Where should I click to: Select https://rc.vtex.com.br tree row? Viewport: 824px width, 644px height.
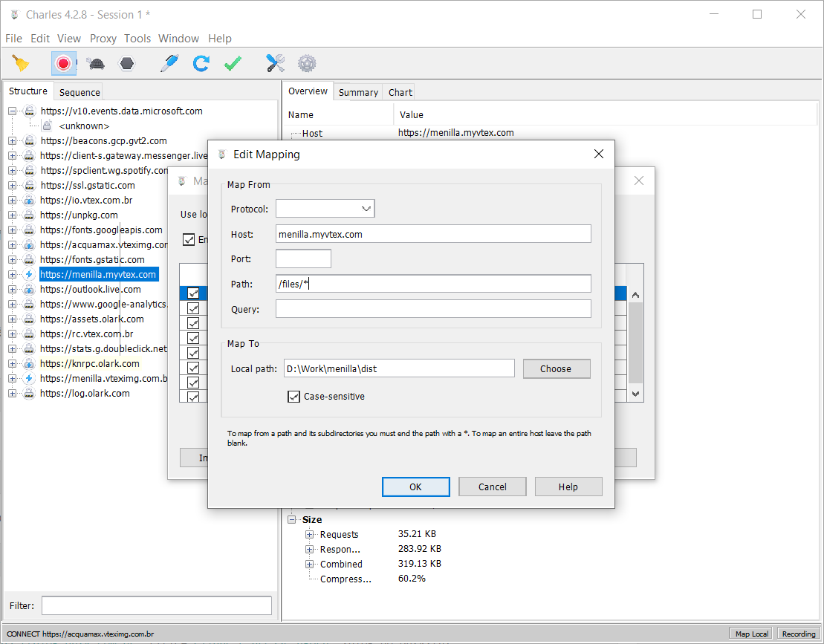tap(86, 334)
